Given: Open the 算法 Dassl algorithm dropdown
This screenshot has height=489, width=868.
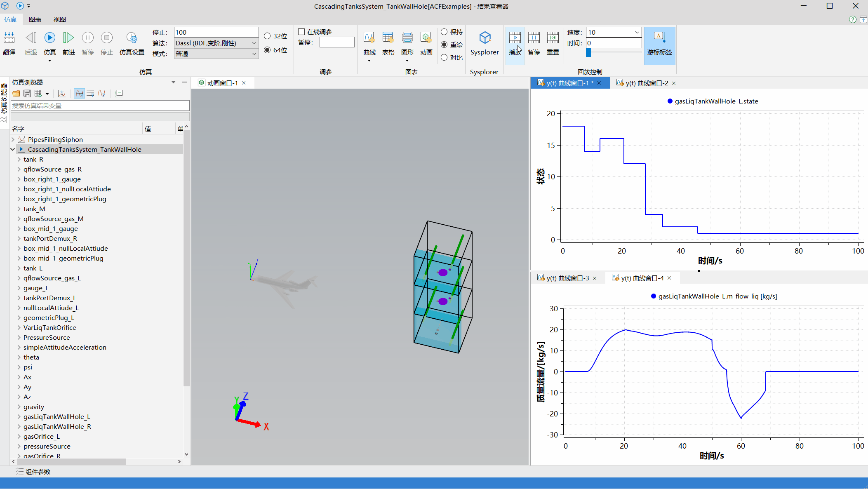Looking at the screenshot, I should (254, 43).
